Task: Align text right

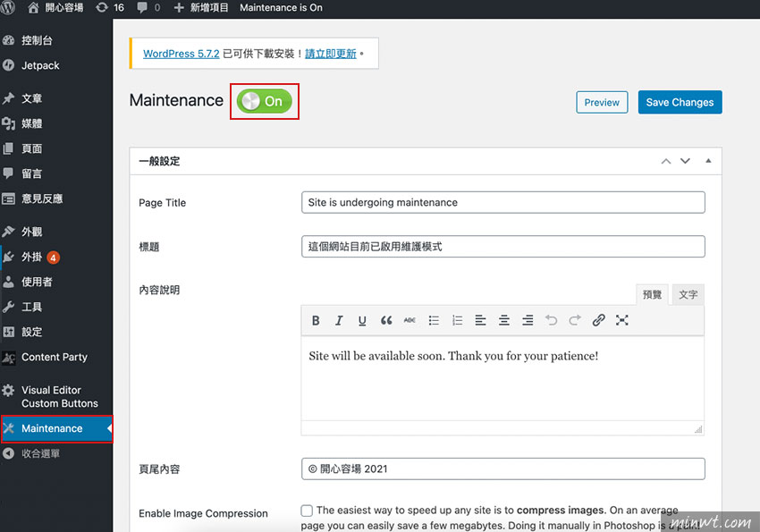Action: point(528,320)
